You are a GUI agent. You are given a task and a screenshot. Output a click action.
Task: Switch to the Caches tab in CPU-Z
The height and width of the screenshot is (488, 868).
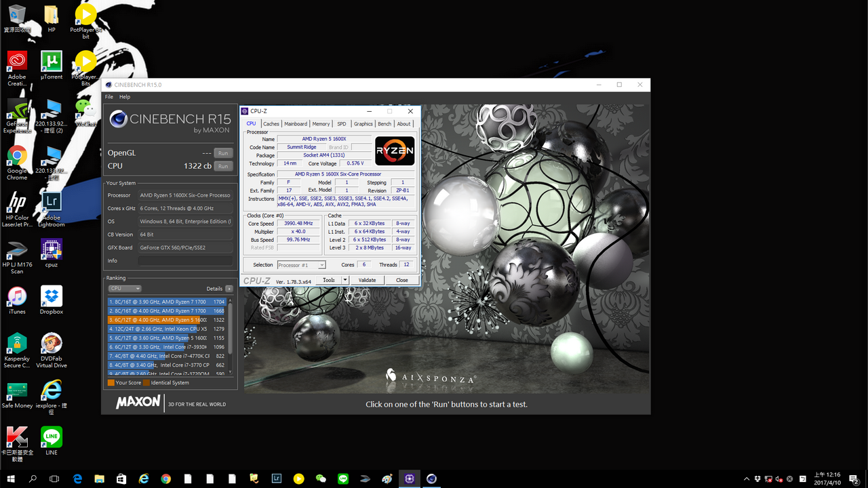click(271, 124)
